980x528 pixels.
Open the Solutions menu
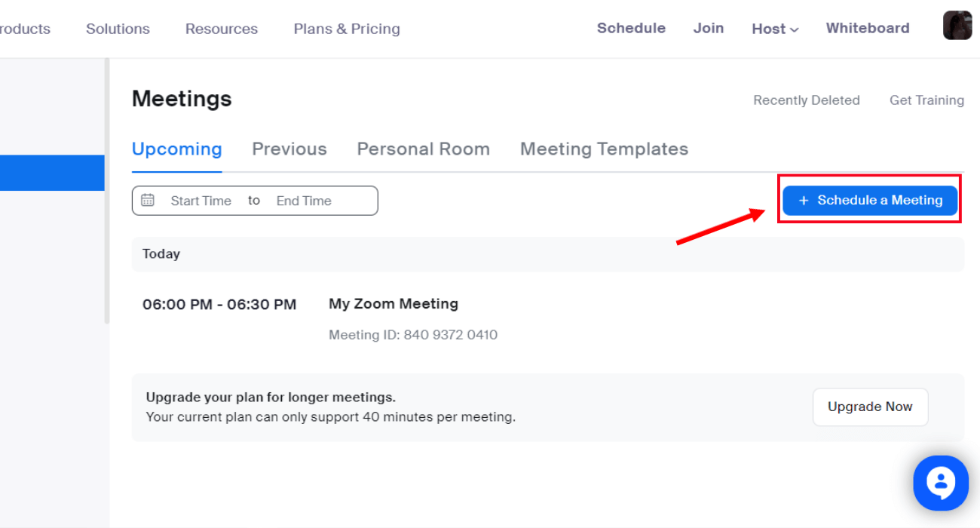click(118, 29)
